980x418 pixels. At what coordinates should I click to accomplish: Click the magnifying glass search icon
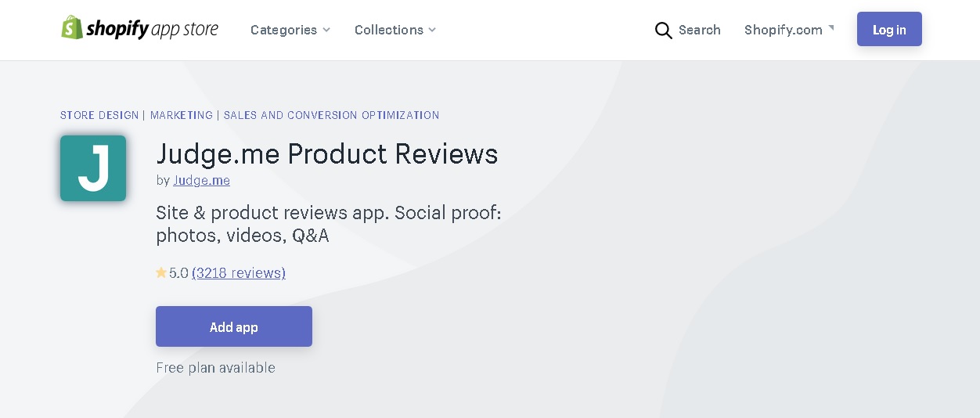[x=663, y=31]
